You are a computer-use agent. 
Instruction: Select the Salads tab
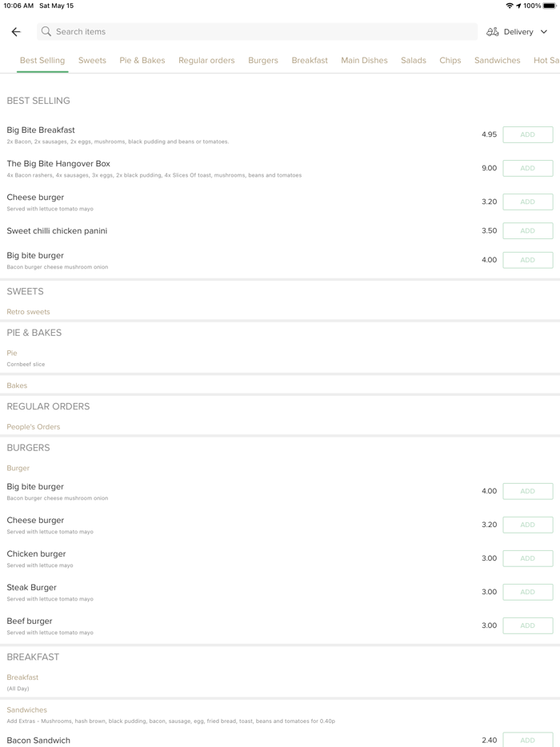pyautogui.click(x=414, y=60)
